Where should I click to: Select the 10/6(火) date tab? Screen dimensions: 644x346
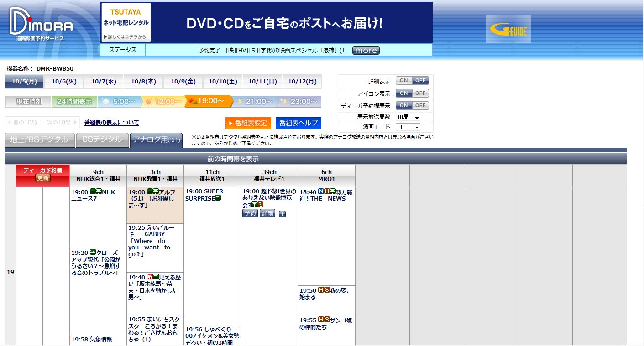tap(64, 82)
